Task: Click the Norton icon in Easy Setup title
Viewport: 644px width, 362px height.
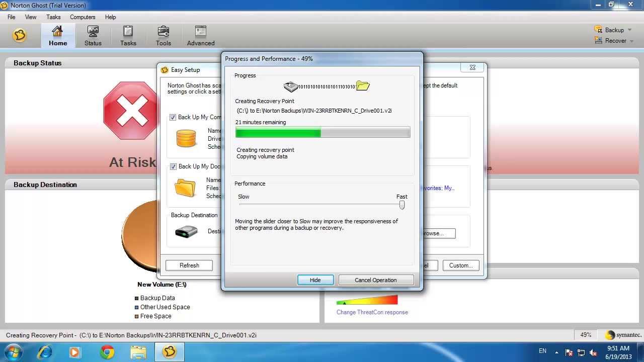Action: 165,70
